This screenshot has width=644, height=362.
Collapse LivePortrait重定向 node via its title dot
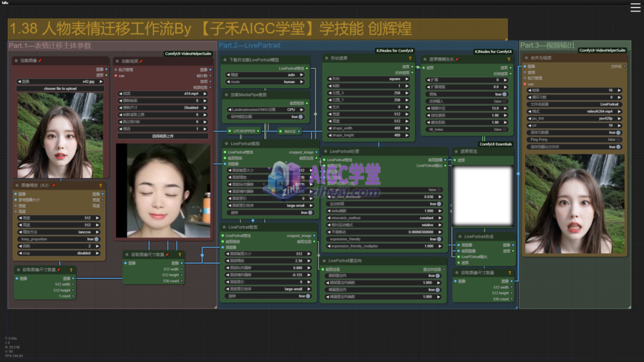tap(324, 261)
